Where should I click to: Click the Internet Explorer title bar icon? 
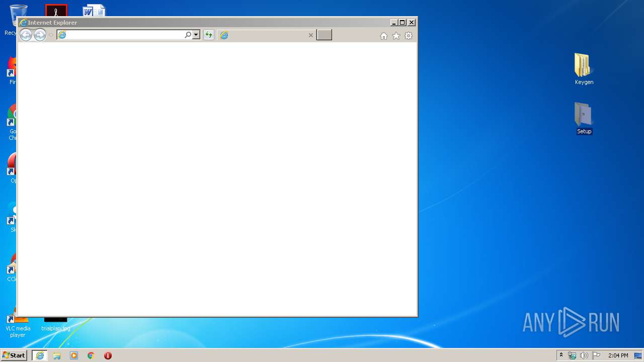tap(23, 23)
